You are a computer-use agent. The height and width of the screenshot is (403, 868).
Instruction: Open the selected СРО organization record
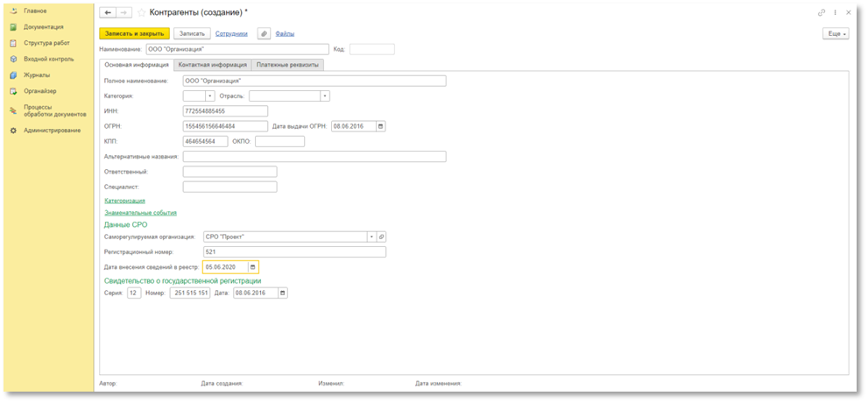[382, 237]
